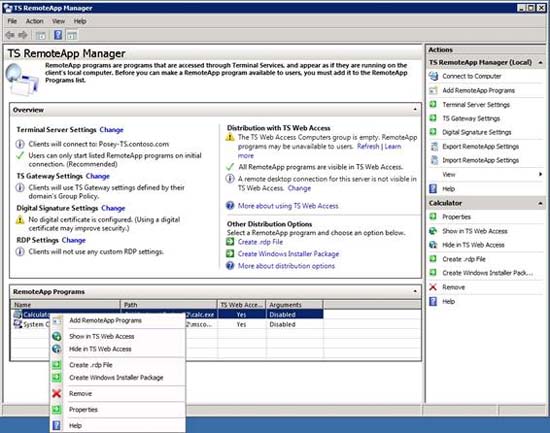This screenshot has height=433, width=550.
Task: Sort list by Path column header
Action: 169,305
